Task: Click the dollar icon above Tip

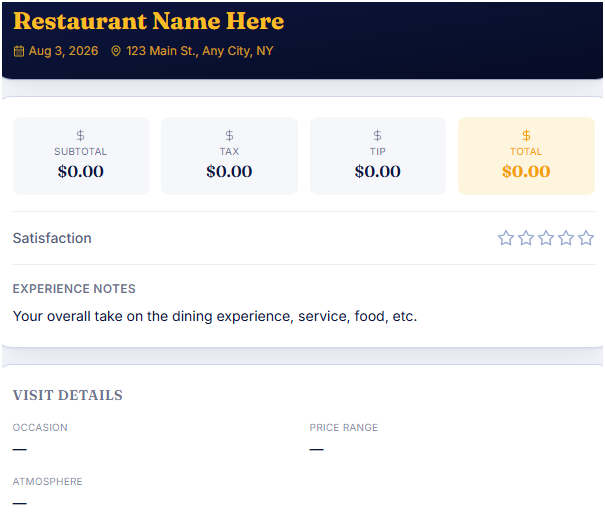Action: (x=377, y=135)
